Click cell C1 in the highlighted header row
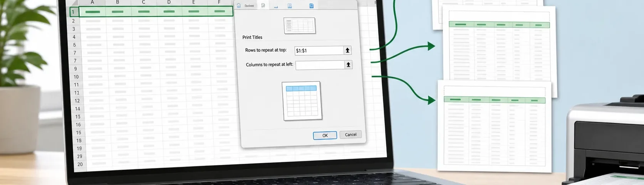This screenshot has height=185, width=644. (x=144, y=12)
